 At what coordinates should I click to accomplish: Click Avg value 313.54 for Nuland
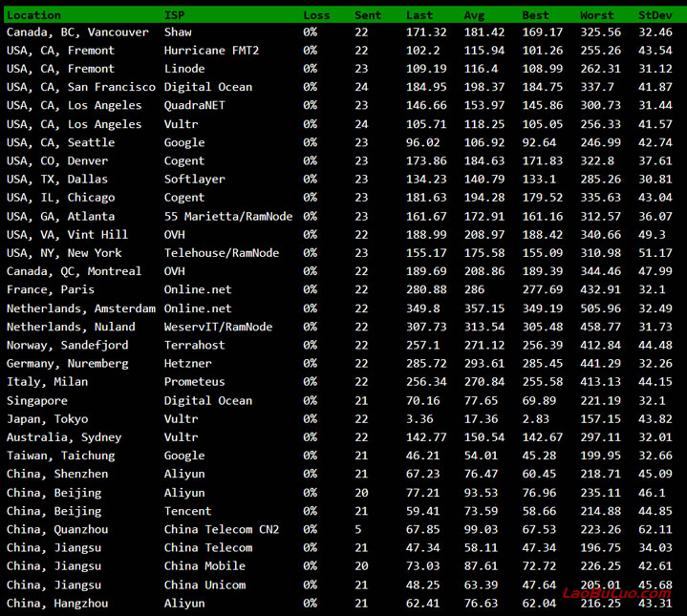(484, 327)
